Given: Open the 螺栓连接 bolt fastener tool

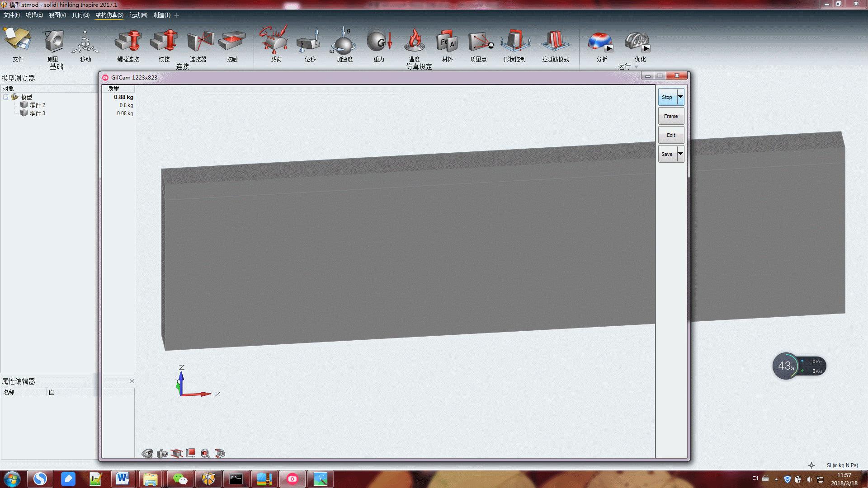Looking at the screenshot, I should (x=128, y=41).
